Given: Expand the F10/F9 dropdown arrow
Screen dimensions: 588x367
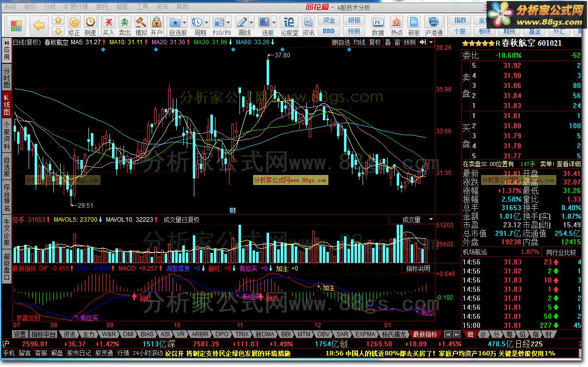Looking at the screenshot, I should pos(228,22).
